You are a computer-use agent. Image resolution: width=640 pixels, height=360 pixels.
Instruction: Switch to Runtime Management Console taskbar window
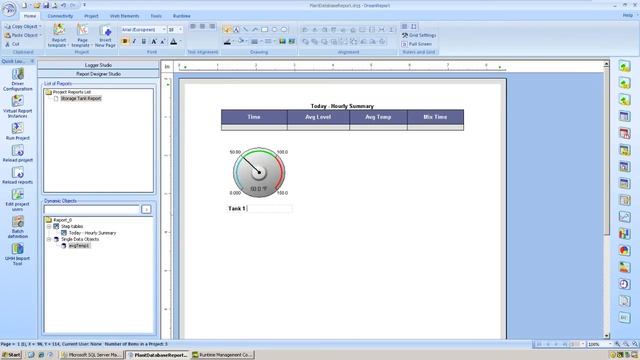pos(223,355)
